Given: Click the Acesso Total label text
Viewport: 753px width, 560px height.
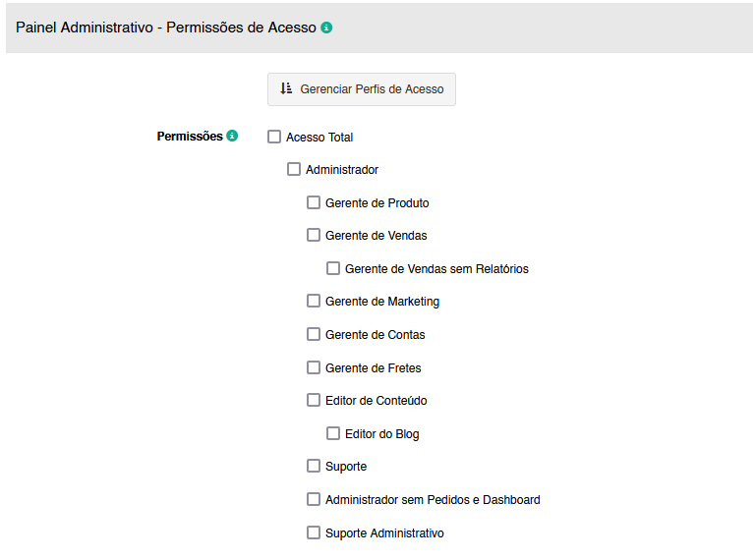Looking at the screenshot, I should 319,138.
